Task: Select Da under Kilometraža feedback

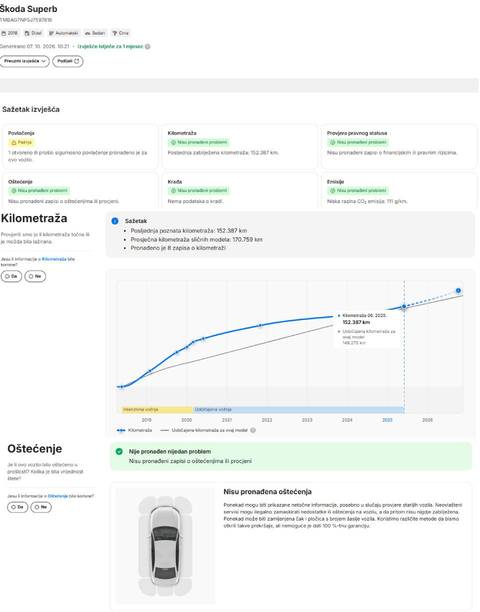Action: (11, 276)
